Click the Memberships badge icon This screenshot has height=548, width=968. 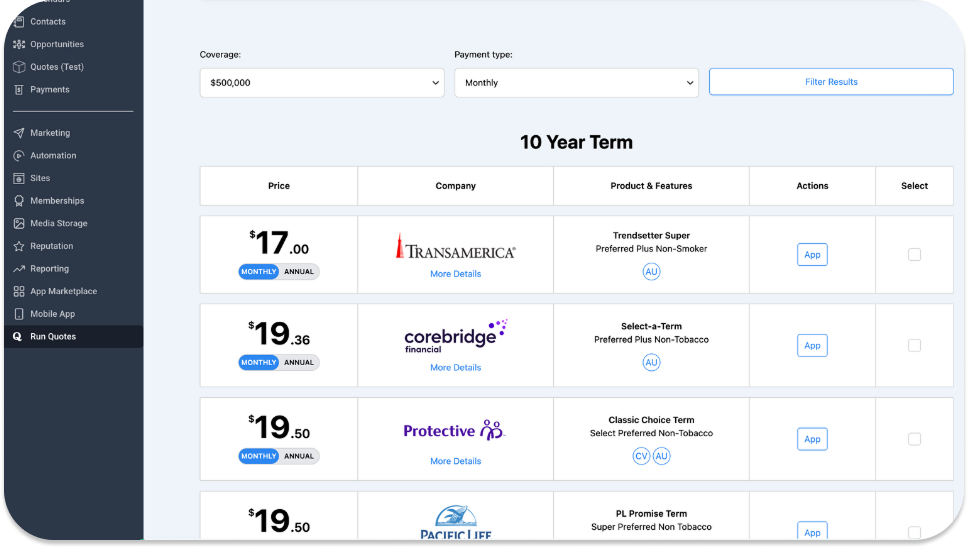19,201
